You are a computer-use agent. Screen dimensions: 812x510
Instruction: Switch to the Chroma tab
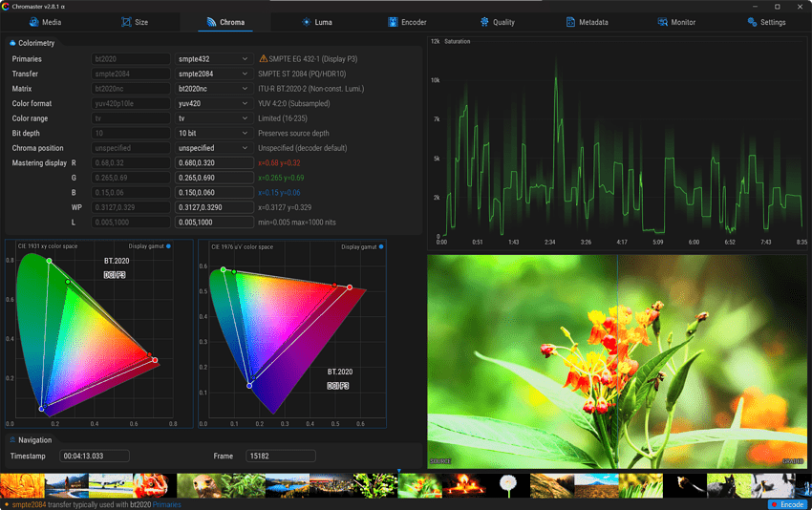click(225, 22)
